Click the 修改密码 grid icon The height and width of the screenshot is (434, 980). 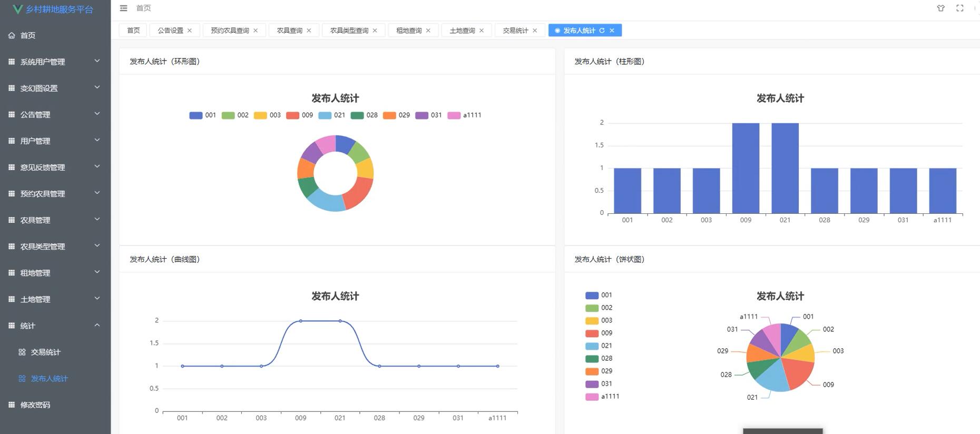12,405
